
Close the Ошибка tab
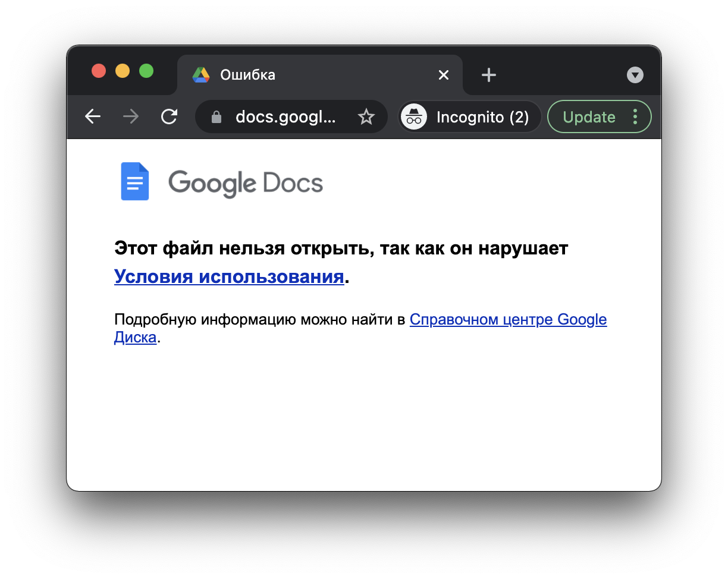(x=443, y=75)
